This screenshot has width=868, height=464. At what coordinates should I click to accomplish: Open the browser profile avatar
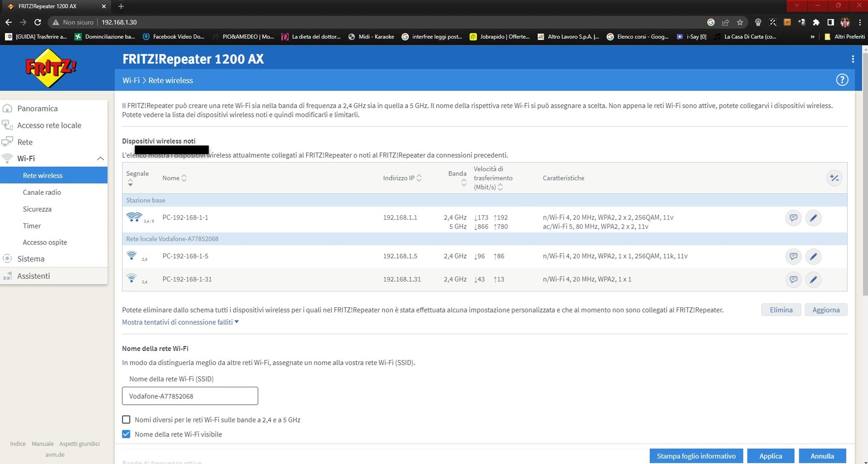(845, 22)
